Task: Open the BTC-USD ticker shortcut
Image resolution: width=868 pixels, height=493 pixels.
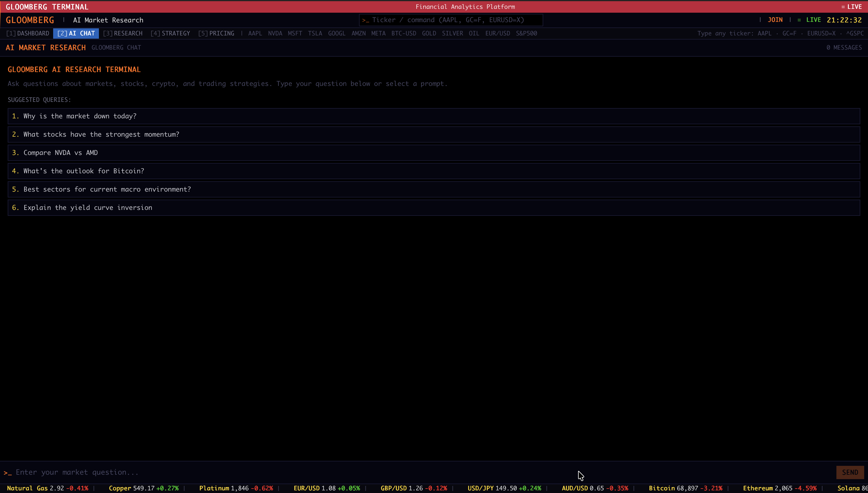Action: [404, 33]
